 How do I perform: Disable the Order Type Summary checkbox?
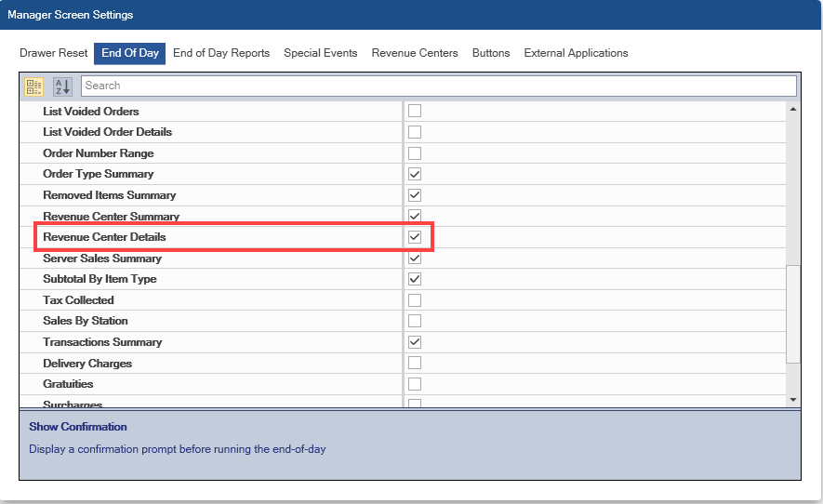click(415, 174)
